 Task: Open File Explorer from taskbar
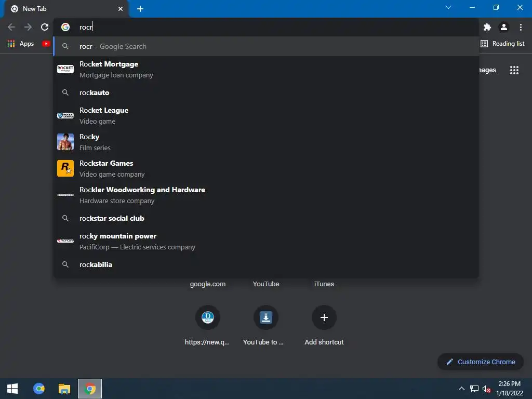point(64,389)
